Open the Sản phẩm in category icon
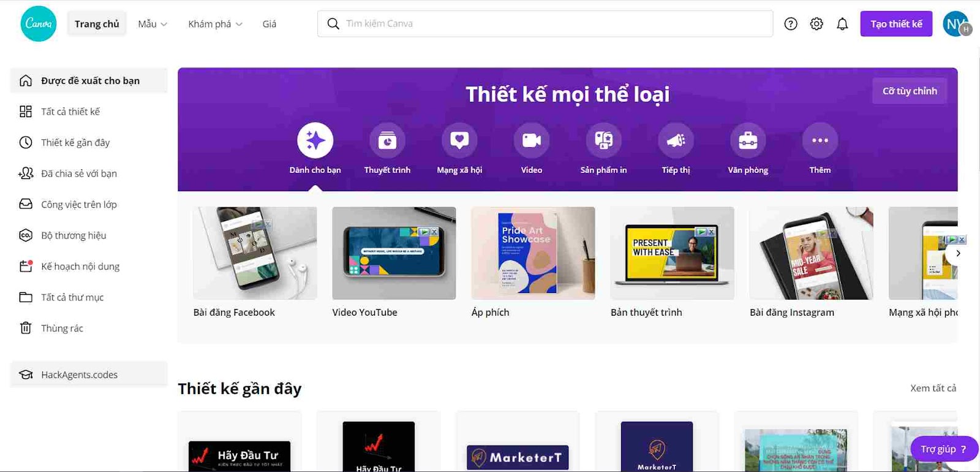980x472 pixels. coord(604,140)
